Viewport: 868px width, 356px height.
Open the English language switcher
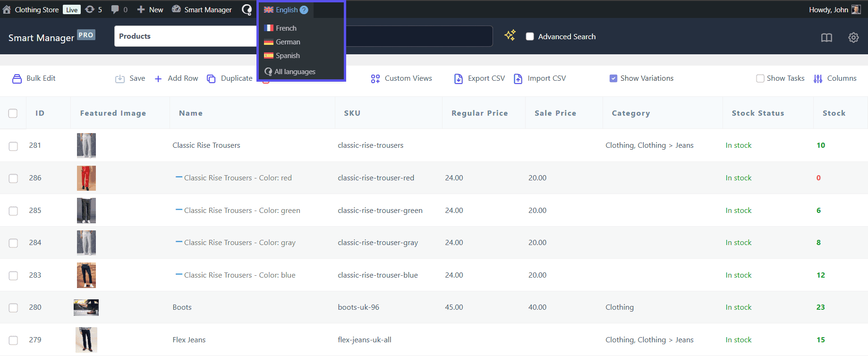286,9
